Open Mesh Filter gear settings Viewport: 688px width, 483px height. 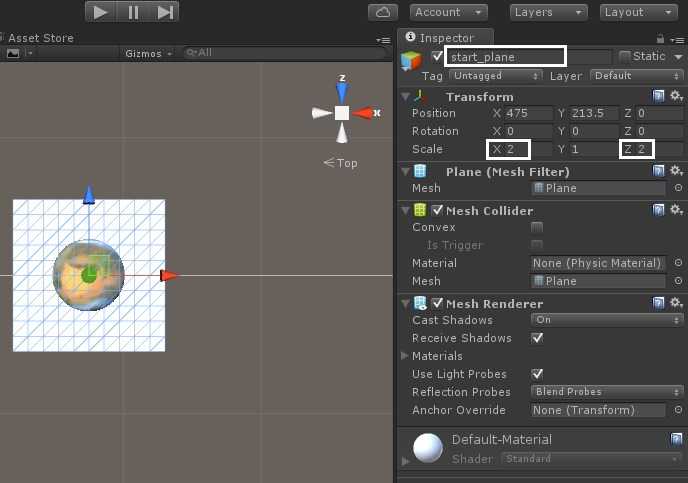pos(676,170)
